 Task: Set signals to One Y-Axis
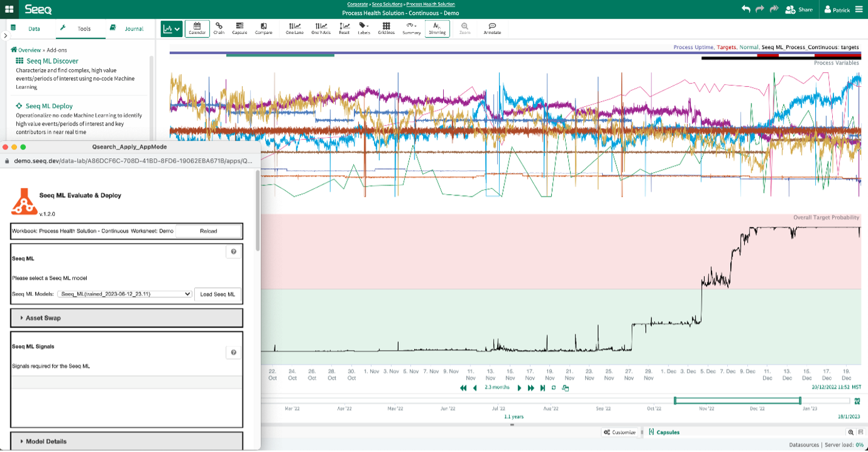(x=320, y=29)
